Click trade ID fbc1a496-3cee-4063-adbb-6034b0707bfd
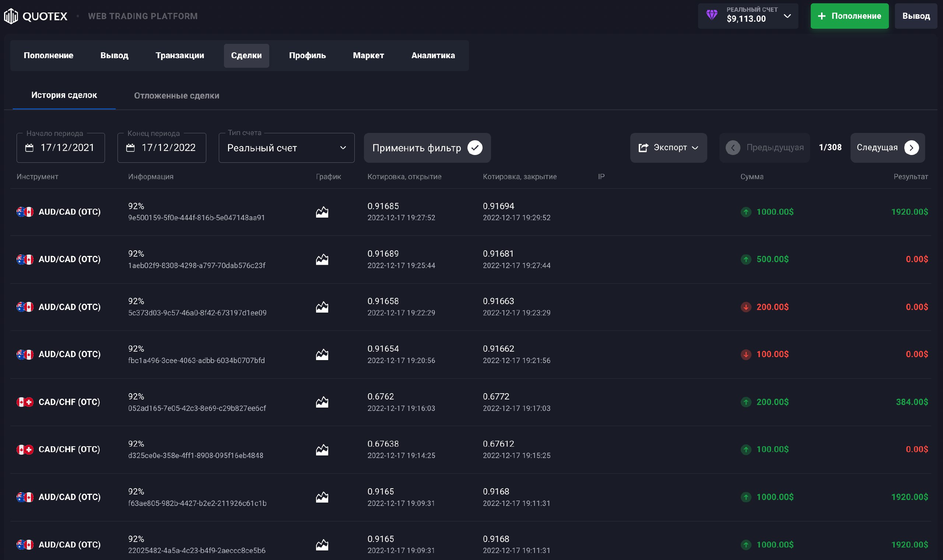Viewport: 943px width, 560px height. [196, 360]
